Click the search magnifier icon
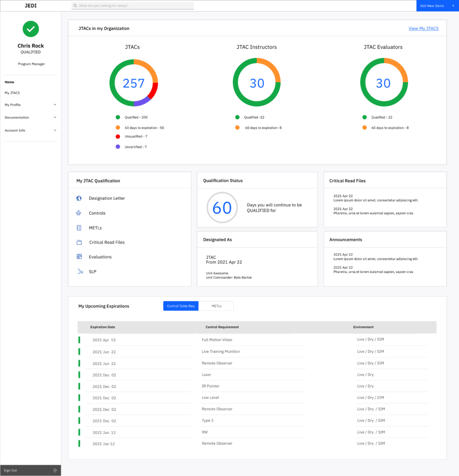 pyautogui.click(x=75, y=6)
